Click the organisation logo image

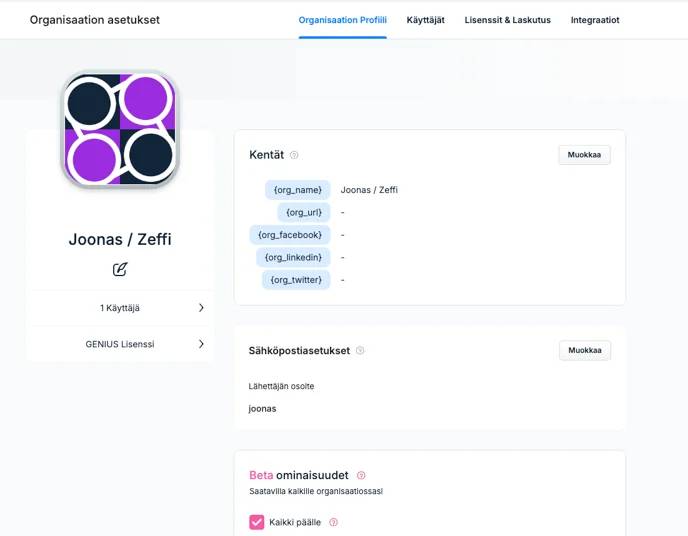tap(120, 129)
